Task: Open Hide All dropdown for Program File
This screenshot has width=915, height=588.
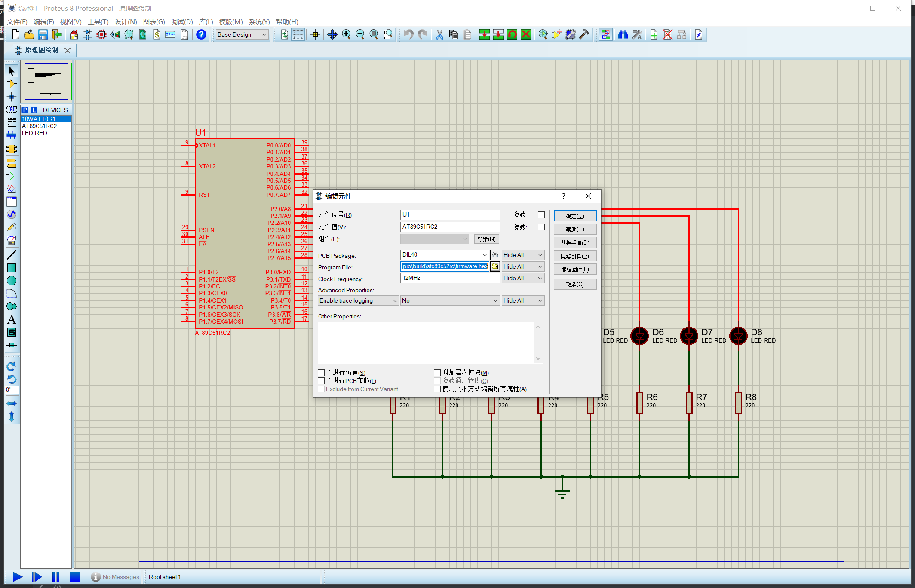Action: pyautogui.click(x=523, y=266)
